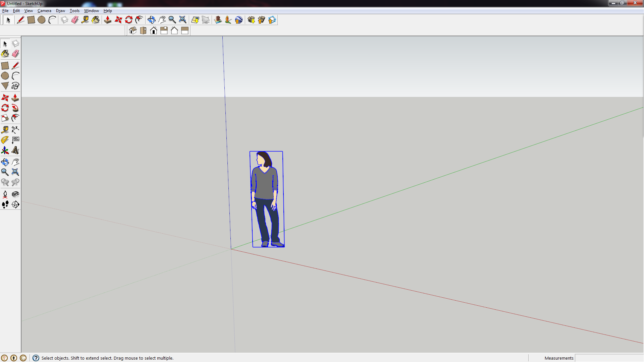Select the Move tool in top toolbar
This screenshot has width=644, height=362.
click(x=118, y=20)
